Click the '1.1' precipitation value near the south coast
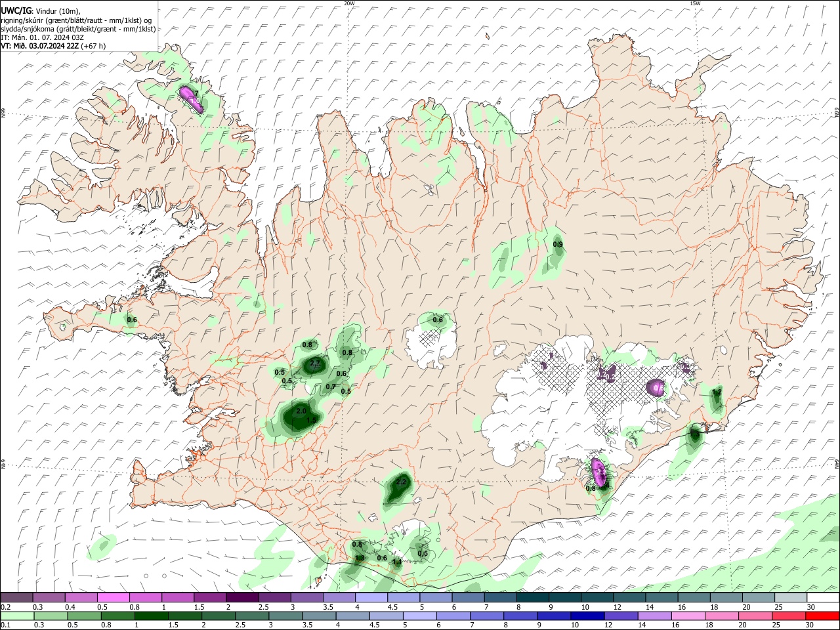The image size is (840, 630). (397, 562)
